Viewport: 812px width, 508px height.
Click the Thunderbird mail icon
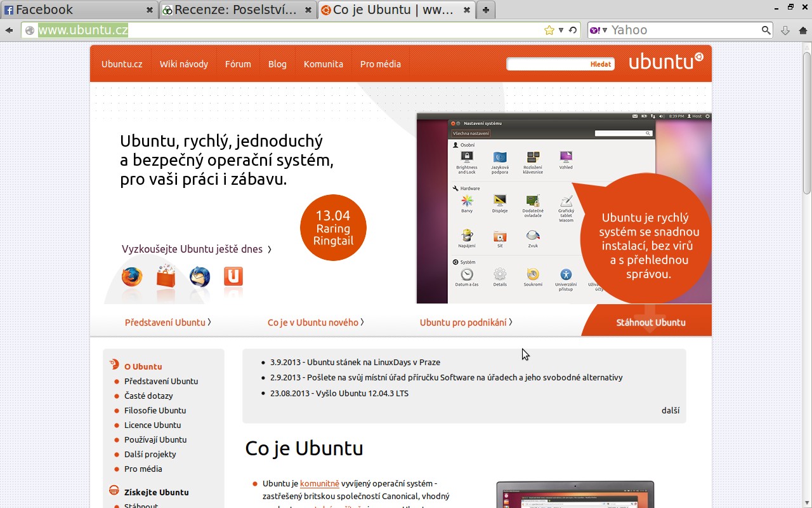(200, 277)
